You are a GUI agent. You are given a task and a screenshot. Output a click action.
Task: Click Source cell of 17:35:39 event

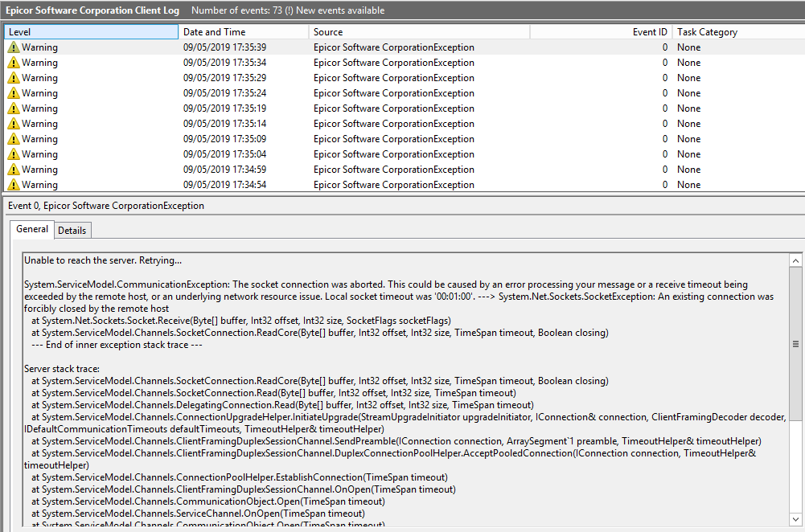tap(394, 47)
